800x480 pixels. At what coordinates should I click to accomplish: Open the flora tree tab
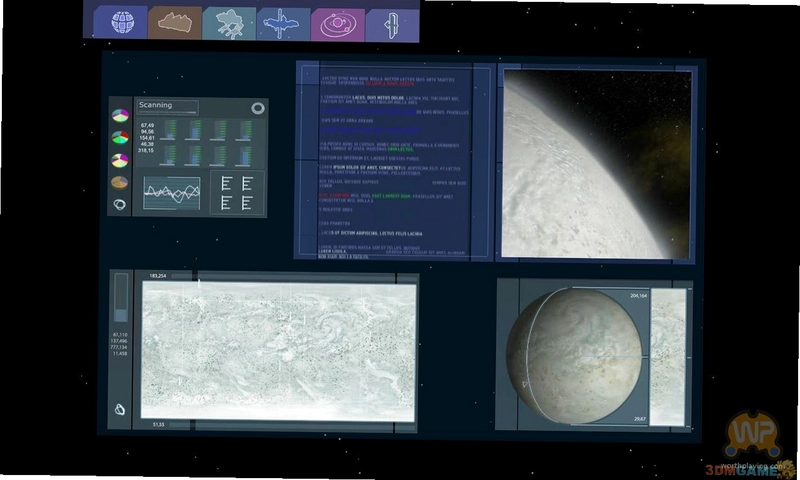(229, 23)
